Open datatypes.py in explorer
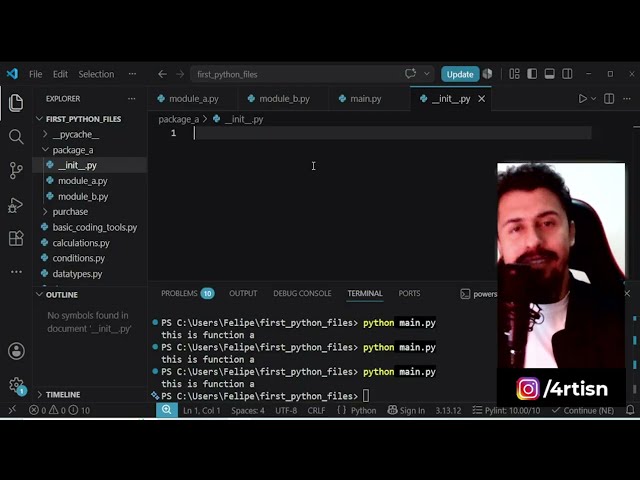Screen dimensions: 640x480 coord(77,274)
